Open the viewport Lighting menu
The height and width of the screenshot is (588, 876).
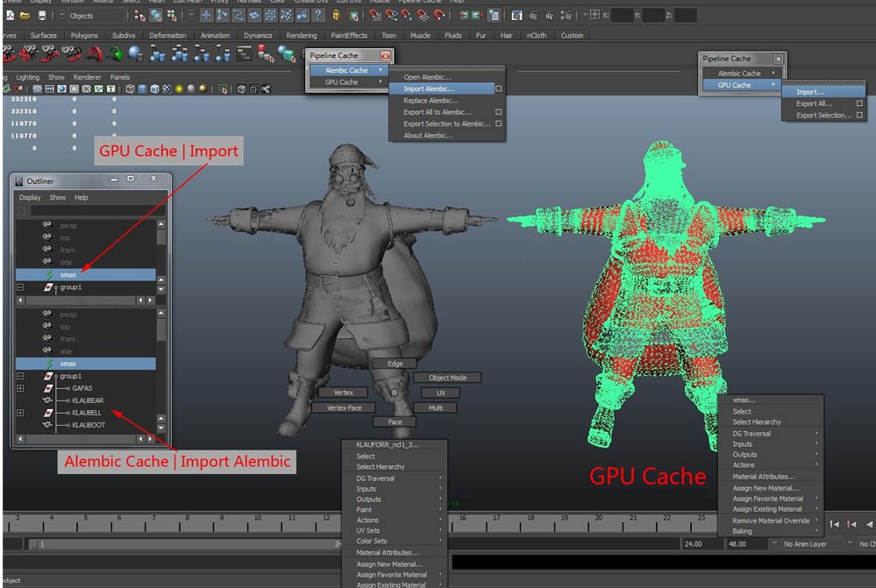coord(28,77)
